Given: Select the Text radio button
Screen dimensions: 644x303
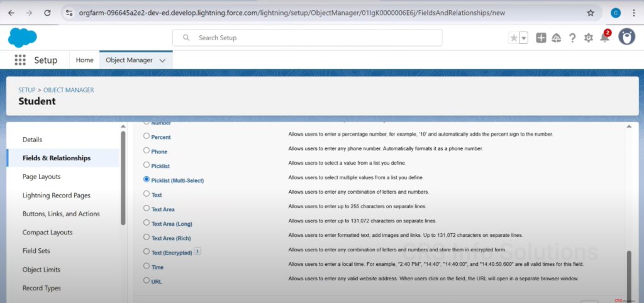Looking at the screenshot, I should pyautogui.click(x=147, y=194).
